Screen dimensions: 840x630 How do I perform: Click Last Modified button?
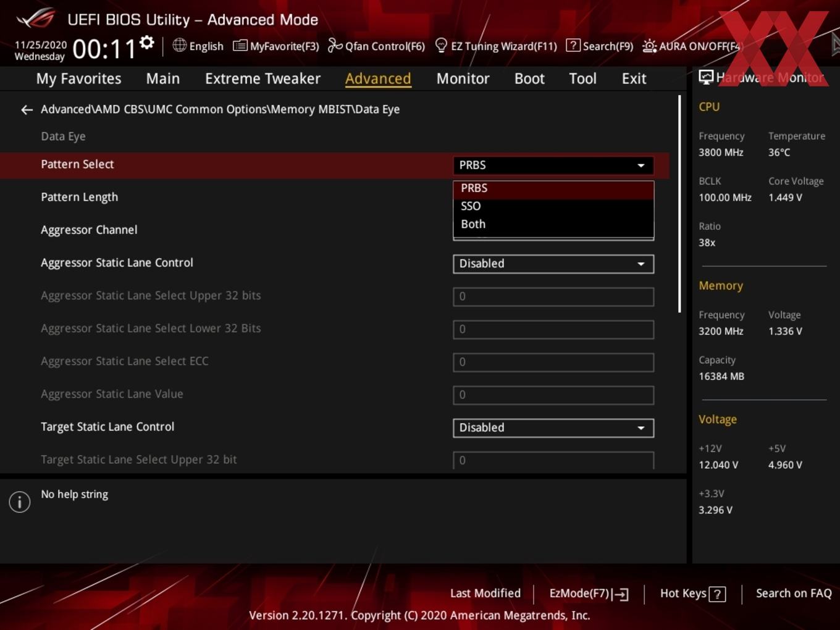pos(485,594)
